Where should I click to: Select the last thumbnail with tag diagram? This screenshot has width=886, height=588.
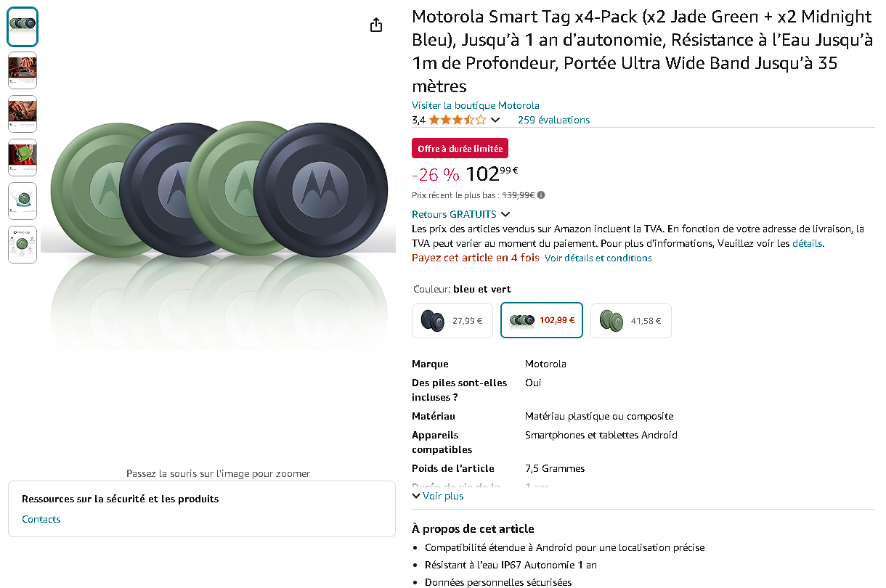23,245
